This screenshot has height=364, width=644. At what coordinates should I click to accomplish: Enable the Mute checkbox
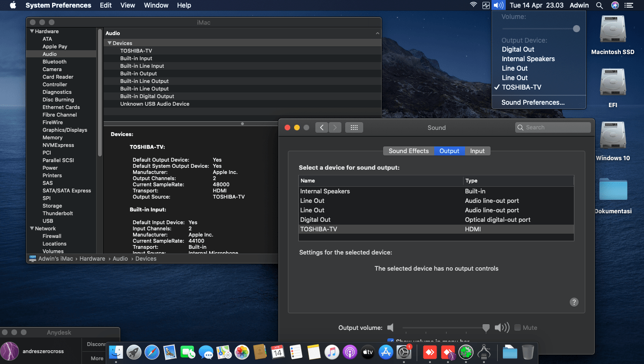pyautogui.click(x=518, y=328)
